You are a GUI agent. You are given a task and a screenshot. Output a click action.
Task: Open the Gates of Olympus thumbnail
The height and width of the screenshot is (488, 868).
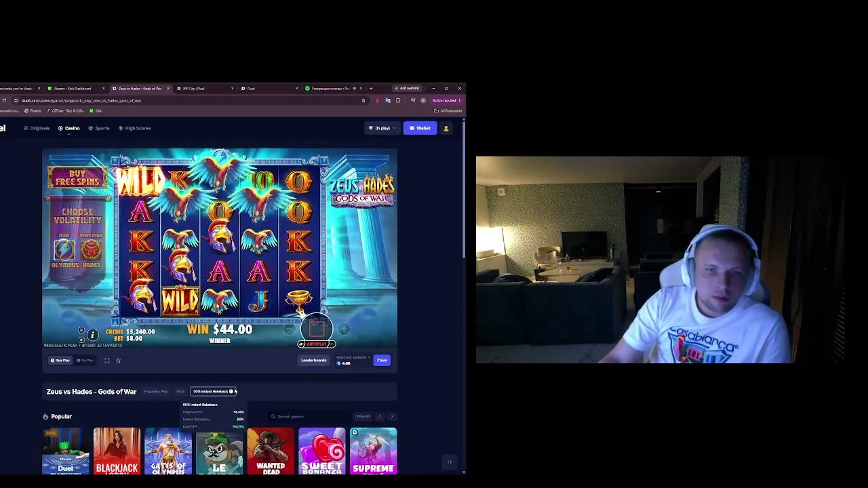(168, 451)
